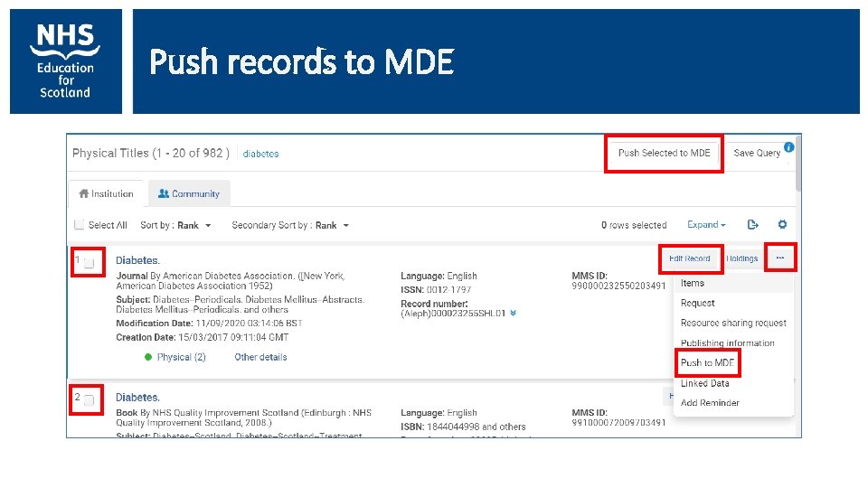The width and height of the screenshot is (868, 488).
Task: Click the Institution home icon
Action: 83,193
